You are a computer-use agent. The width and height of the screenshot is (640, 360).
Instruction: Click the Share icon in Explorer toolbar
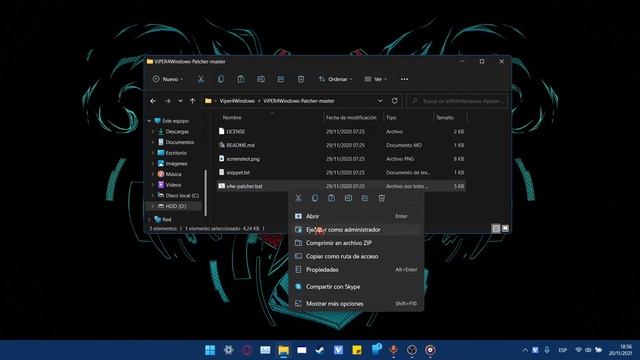click(281, 79)
